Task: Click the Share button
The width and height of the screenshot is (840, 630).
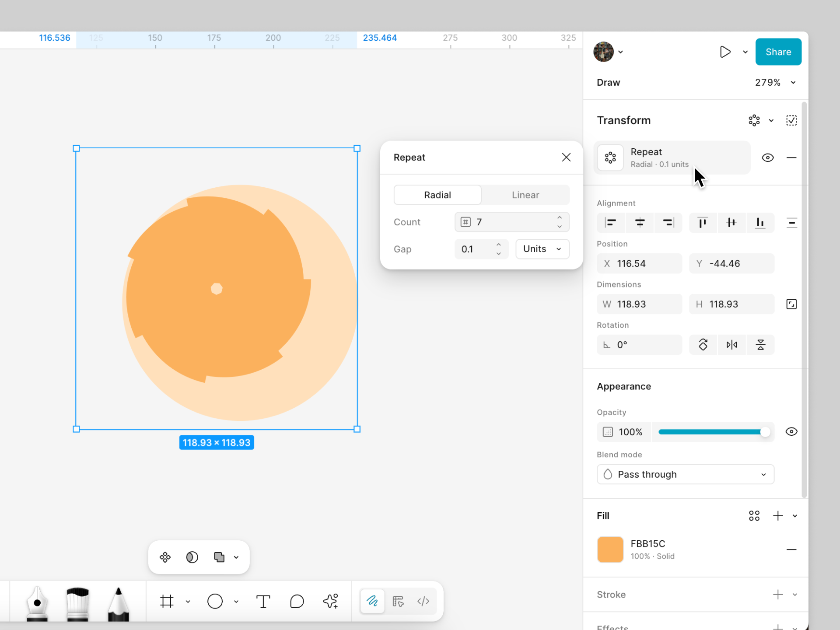Action: (x=778, y=52)
